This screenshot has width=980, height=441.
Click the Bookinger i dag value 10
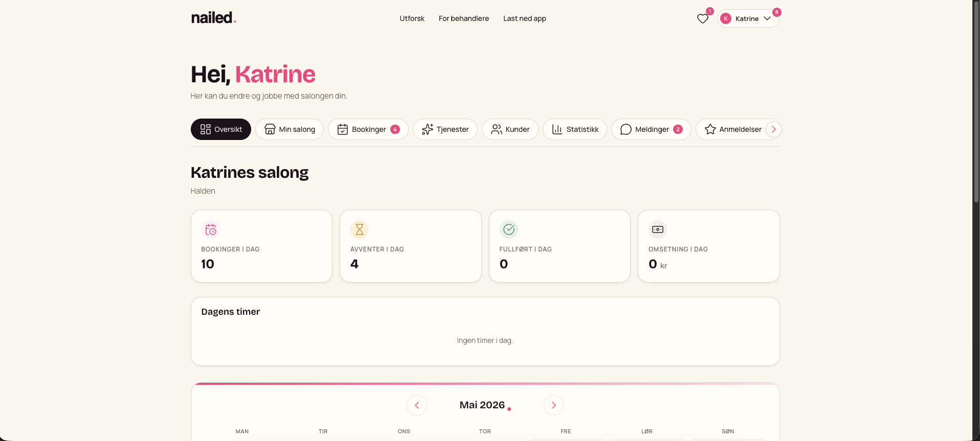[x=208, y=264]
